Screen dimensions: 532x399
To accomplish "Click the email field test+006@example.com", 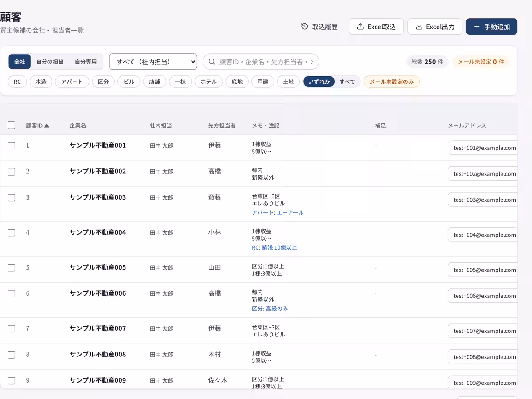I will click(483, 296).
